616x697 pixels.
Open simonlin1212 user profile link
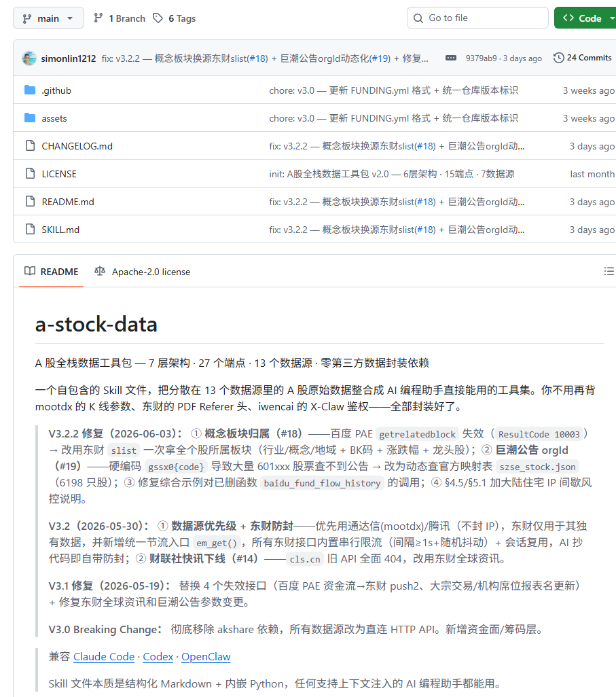pos(69,58)
